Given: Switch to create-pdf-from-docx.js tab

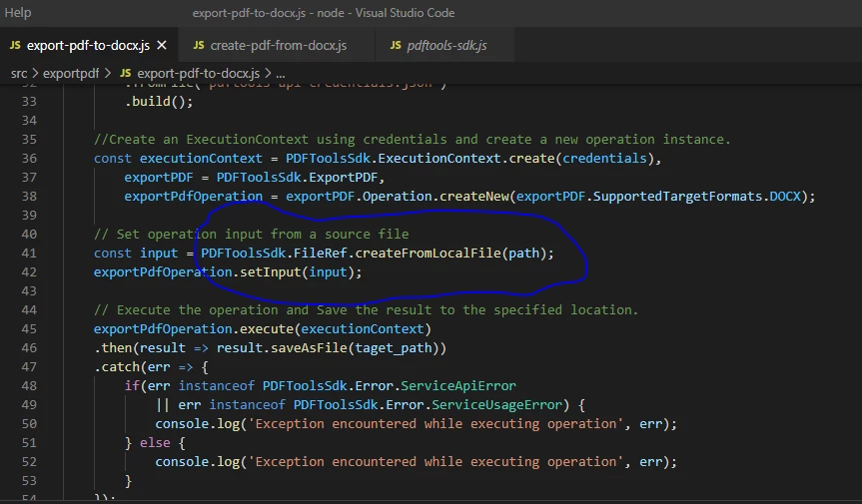Looking at the screenshot, I should [x=278, y=46].
